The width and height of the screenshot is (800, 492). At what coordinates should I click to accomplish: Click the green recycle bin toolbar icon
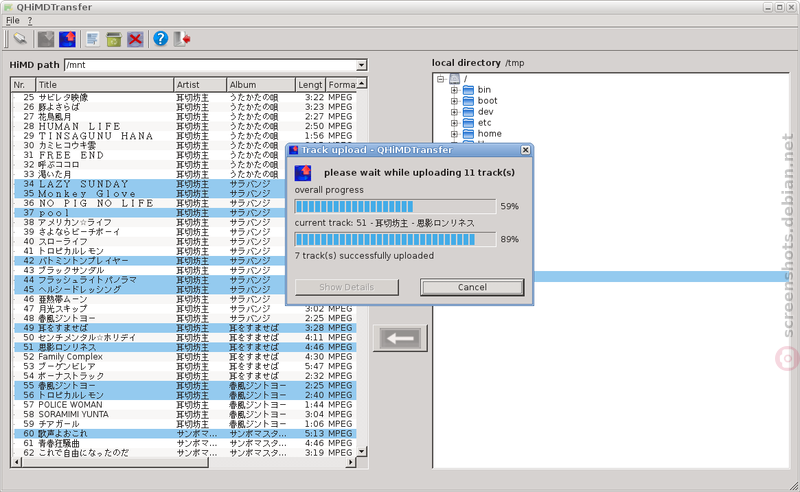pos(114,39)
